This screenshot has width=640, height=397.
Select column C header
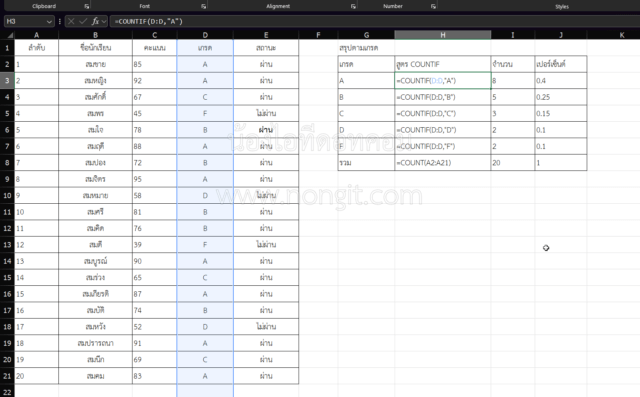[x=154, y=35]
